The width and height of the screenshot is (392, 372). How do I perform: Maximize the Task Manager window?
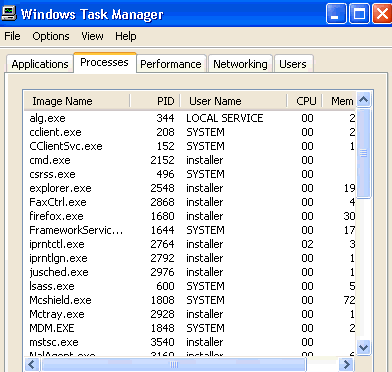click(359, 14)
